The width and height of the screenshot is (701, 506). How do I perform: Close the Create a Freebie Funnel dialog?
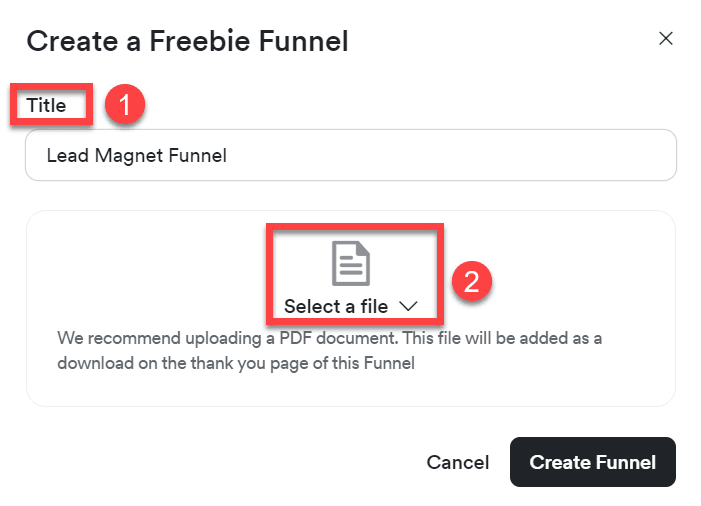click(x=666, y=39)
